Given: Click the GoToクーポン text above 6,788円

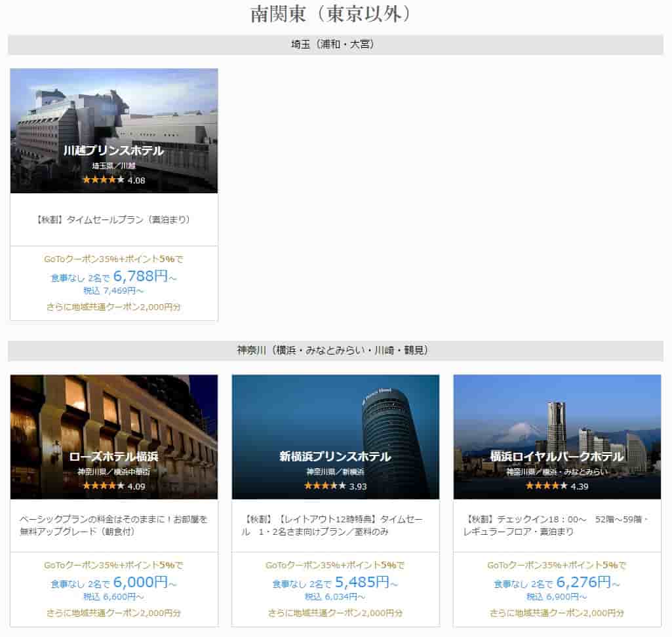Looking at the screenshot, I should coord(113,259).
